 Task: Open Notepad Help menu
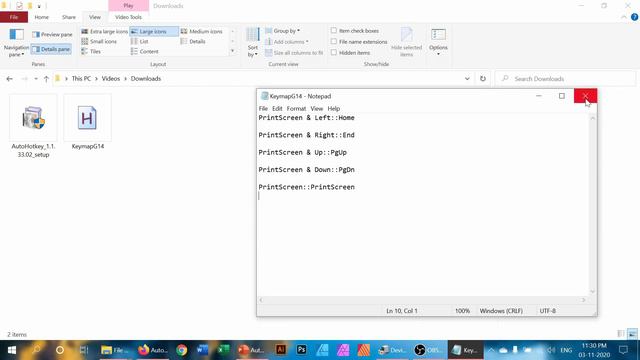coord(333,109)
